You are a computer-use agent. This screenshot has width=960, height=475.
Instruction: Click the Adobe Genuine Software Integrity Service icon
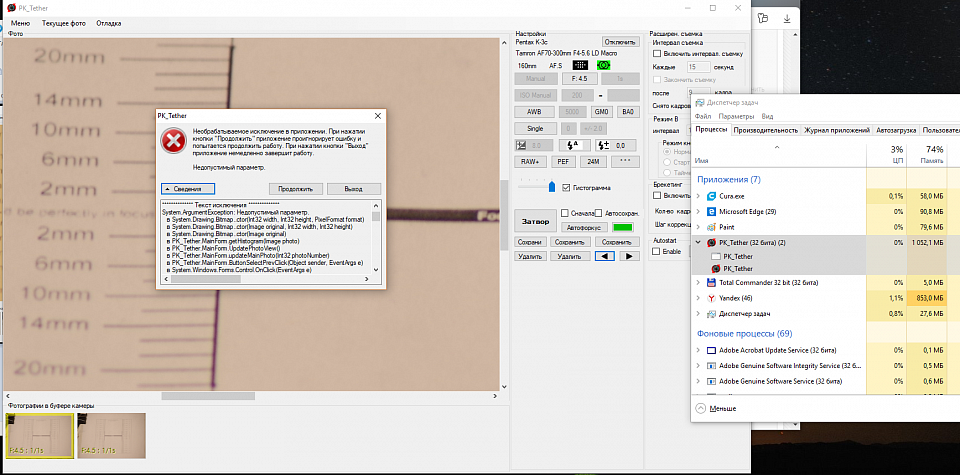(711, 366)
